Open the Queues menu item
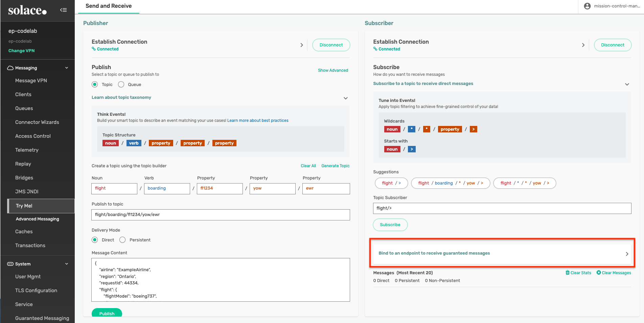 pyautogui.click(x=24, y=108)
